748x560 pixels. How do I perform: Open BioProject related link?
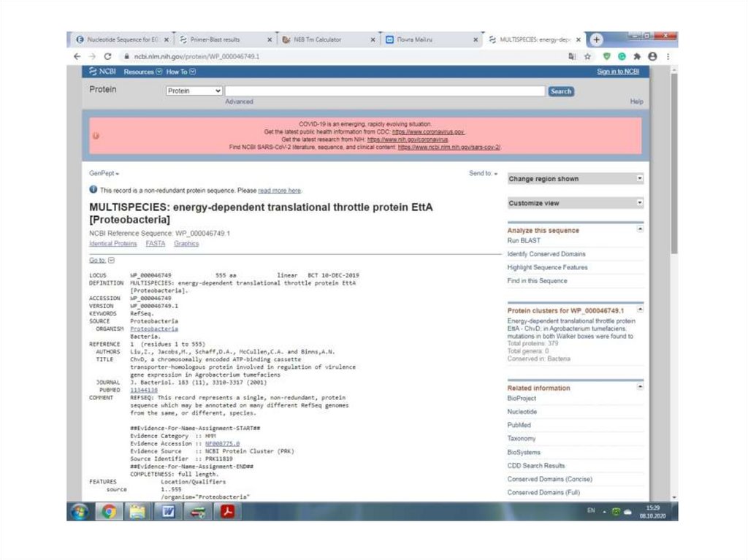point(522,398)
